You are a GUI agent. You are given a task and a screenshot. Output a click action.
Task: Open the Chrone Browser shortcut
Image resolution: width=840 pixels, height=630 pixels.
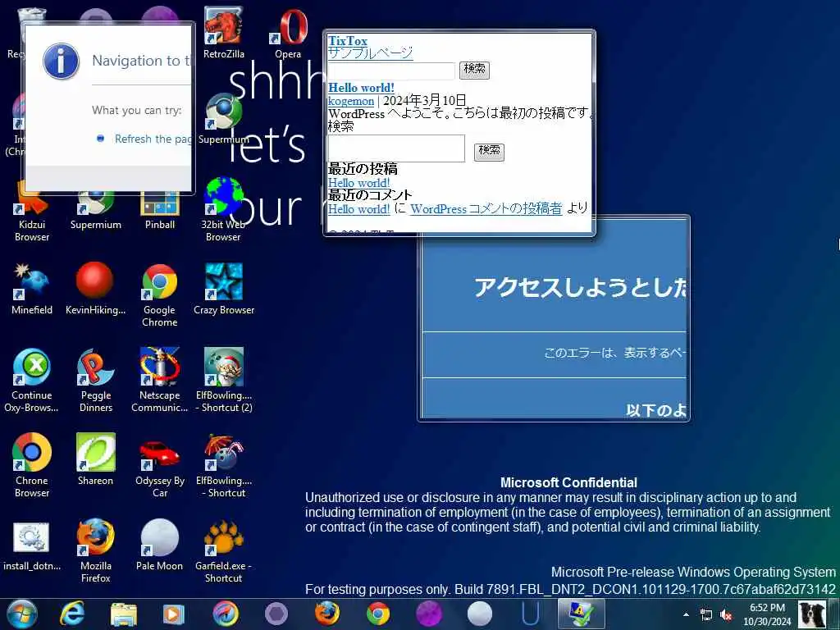tap(32, 465)
